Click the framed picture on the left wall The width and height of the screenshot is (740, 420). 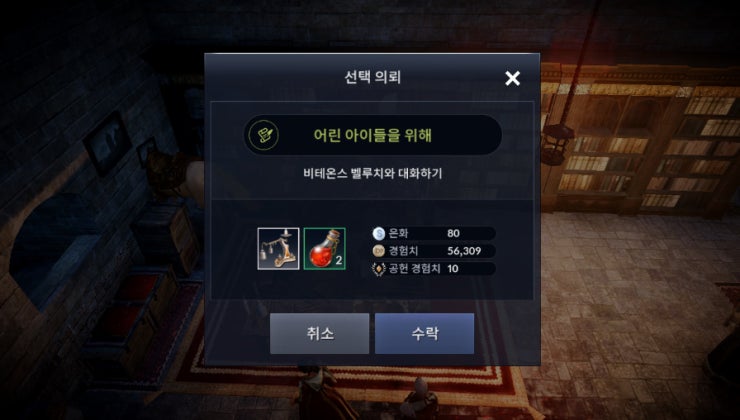tap(108, 143)
